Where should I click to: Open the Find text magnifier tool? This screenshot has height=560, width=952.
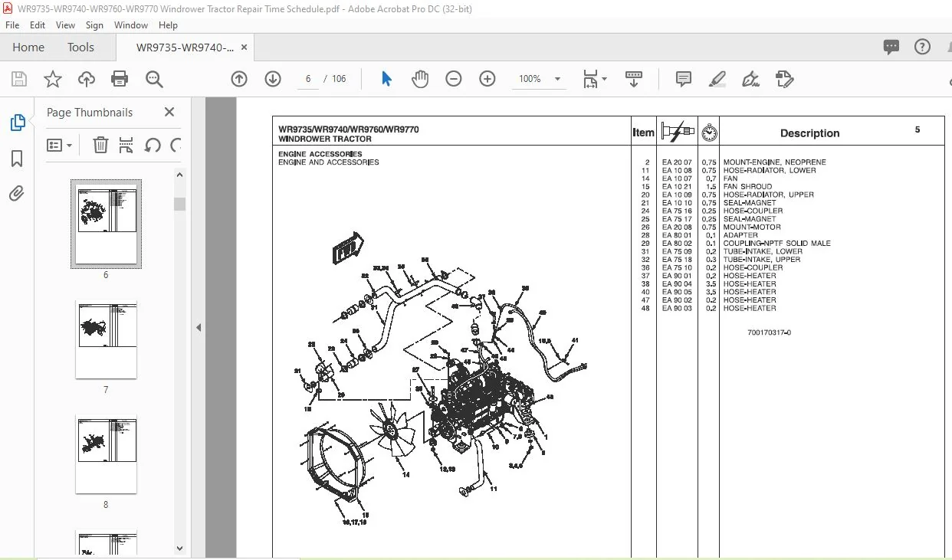pyautogui.click(x=154, y=79)
